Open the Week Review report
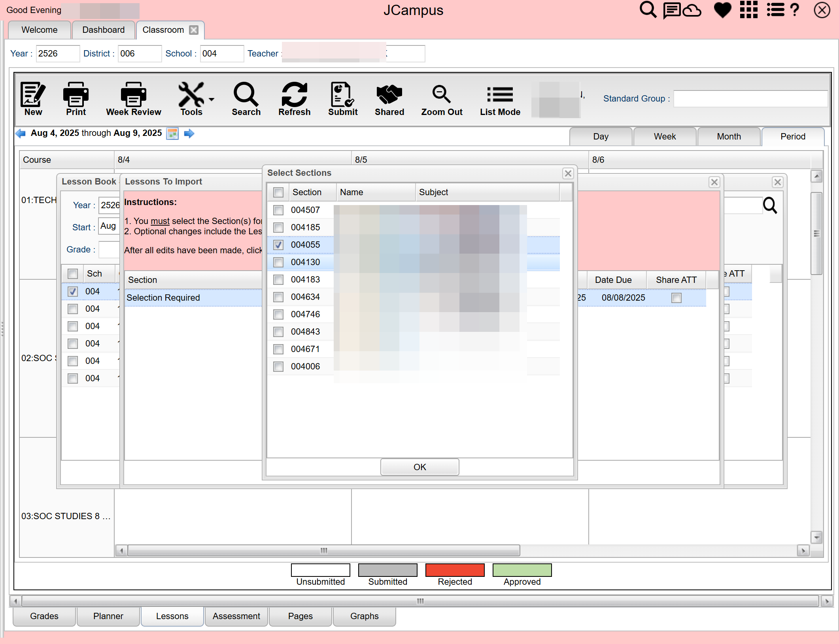Screen dimensions: 839x644 [134, 99]
